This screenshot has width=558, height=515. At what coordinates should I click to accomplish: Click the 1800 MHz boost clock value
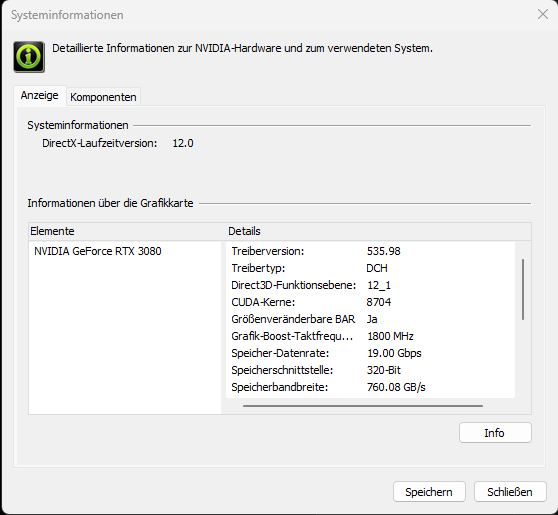pyautogui.click(x=390, y=336)
